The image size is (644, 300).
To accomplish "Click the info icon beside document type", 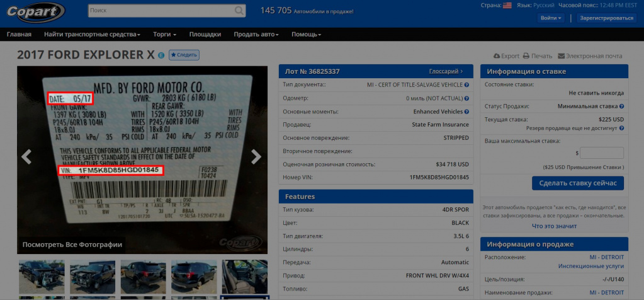I will (x=466, y=84).
